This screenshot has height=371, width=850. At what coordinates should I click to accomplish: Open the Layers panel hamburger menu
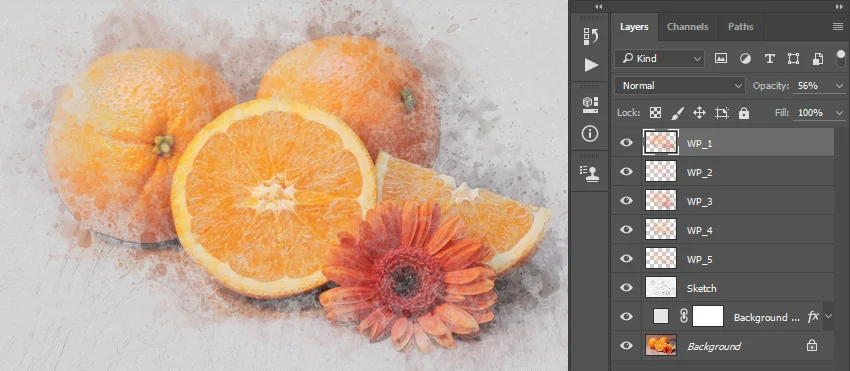838,27
